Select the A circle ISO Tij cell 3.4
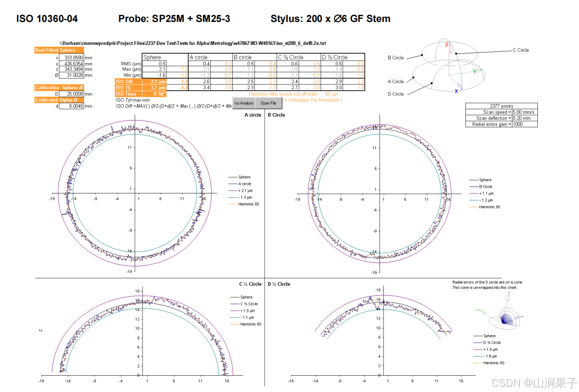Image resolution: width=579 pixels, height=392 pixels. pyautogui.click(x=200, y=87)
